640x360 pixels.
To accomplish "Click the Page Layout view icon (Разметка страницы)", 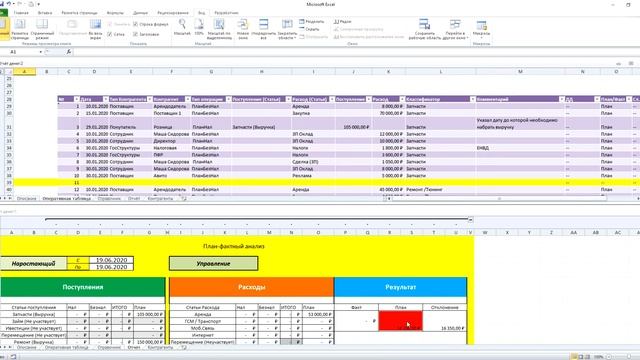I will [20, 29].
